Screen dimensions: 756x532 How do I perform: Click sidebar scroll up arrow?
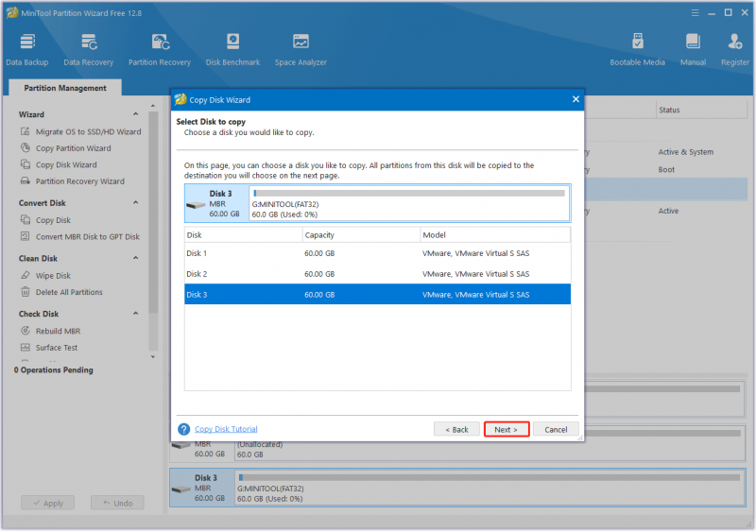pos(153,106)
